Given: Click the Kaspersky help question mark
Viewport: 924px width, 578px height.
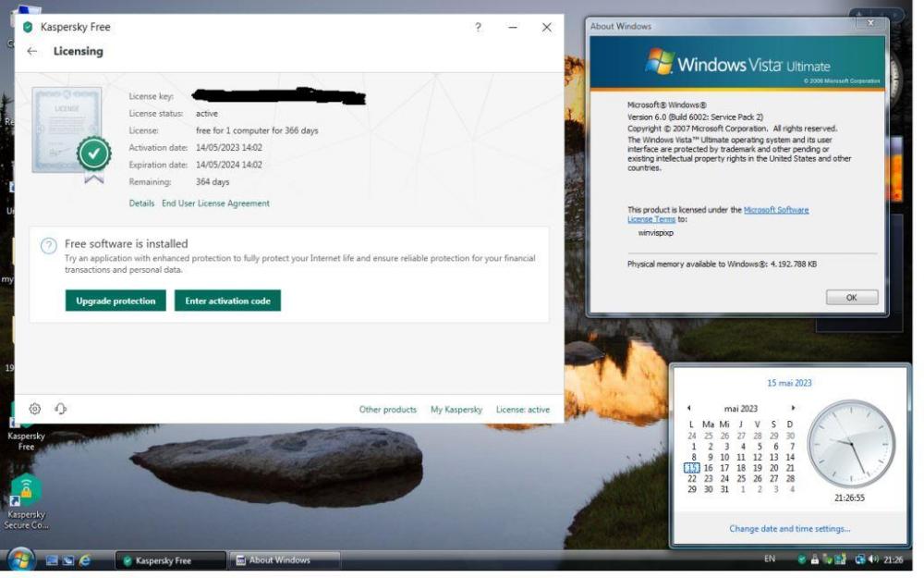Looking at the screenshot, I should point(478,27).
